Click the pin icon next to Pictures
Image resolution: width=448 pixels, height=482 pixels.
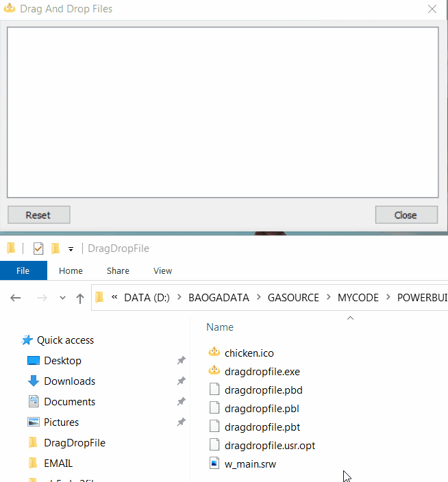(x=182, y=422)
